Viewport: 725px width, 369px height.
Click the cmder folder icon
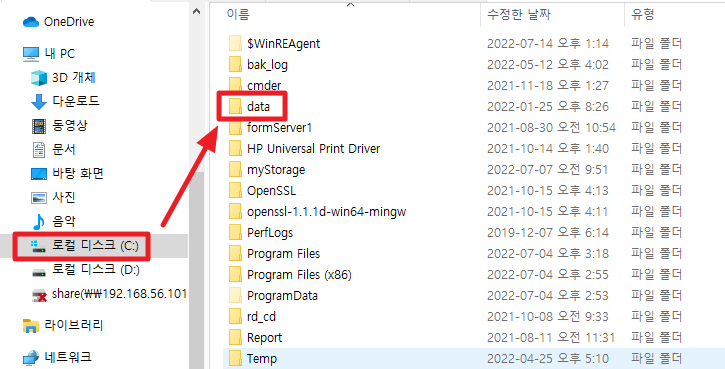[x=235, y=85]
